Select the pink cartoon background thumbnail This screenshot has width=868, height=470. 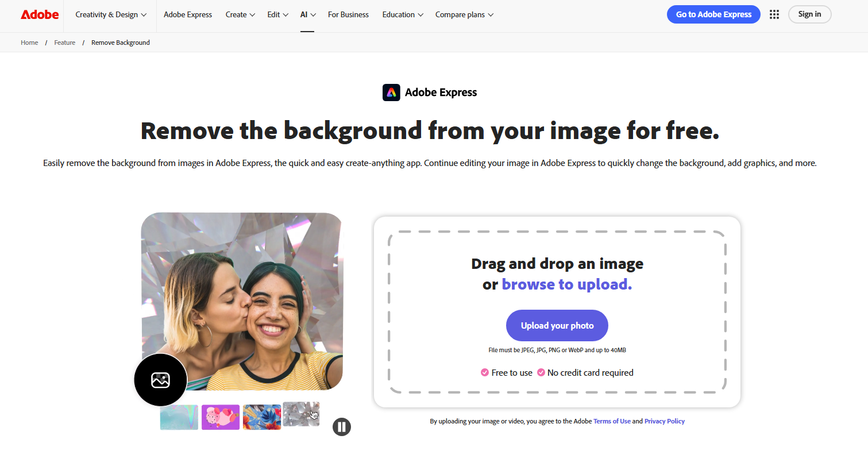pos(221,417)
